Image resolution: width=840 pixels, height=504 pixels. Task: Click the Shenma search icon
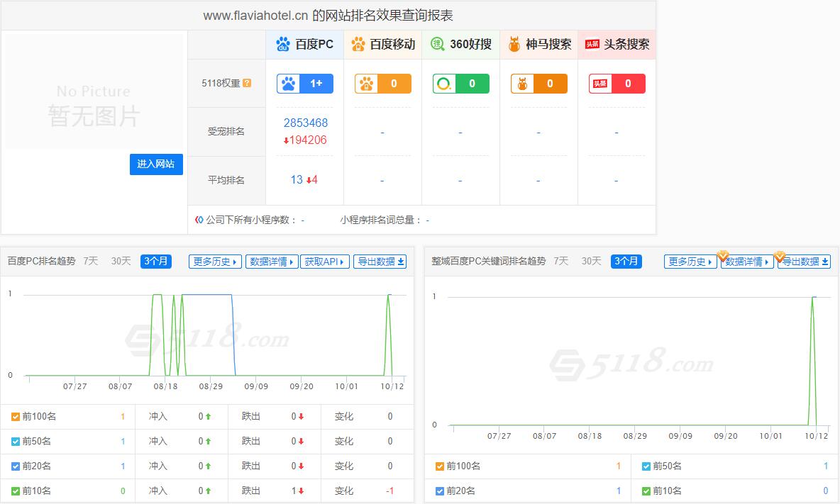pyautogui.click(x=514, y=44)
